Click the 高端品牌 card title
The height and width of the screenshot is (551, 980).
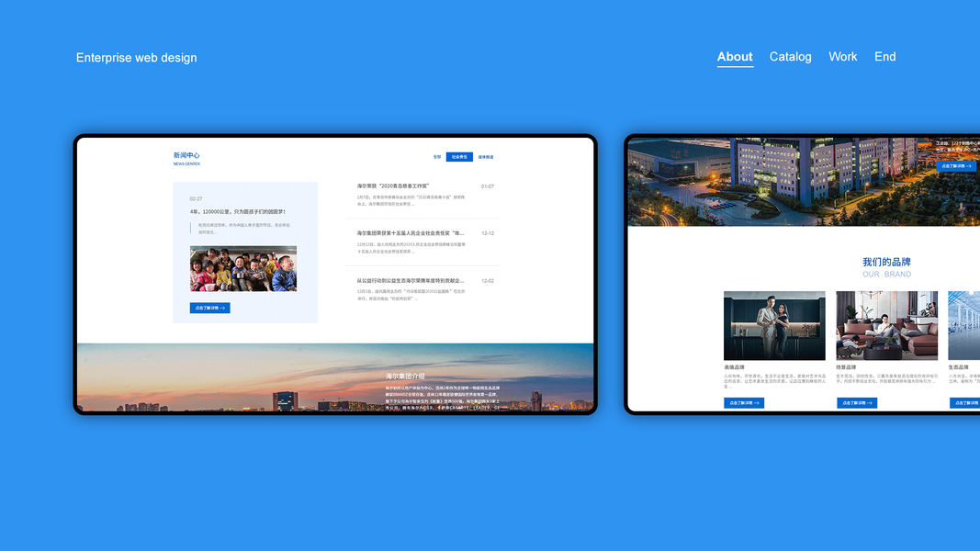tap(735, 367)
